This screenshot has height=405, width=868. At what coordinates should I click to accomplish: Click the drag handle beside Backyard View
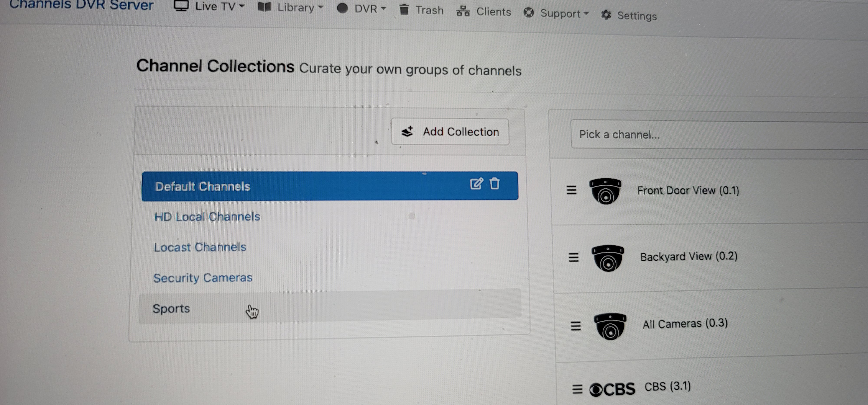pos(574,258)
